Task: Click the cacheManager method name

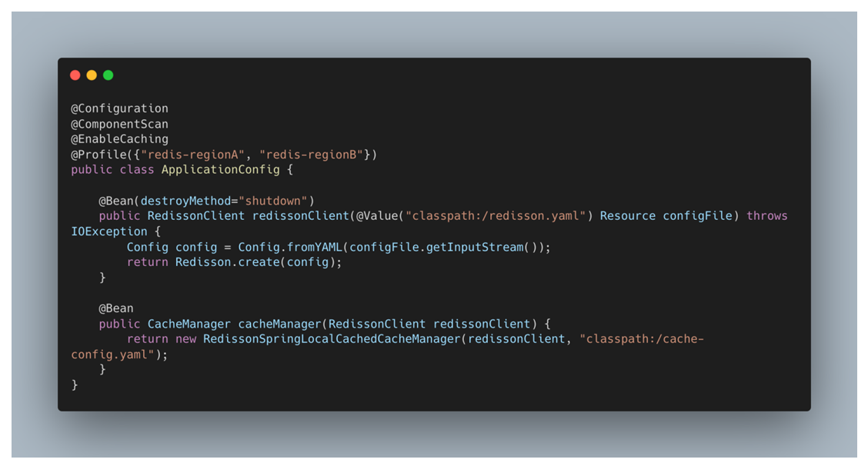Action: tap(279, 324)
